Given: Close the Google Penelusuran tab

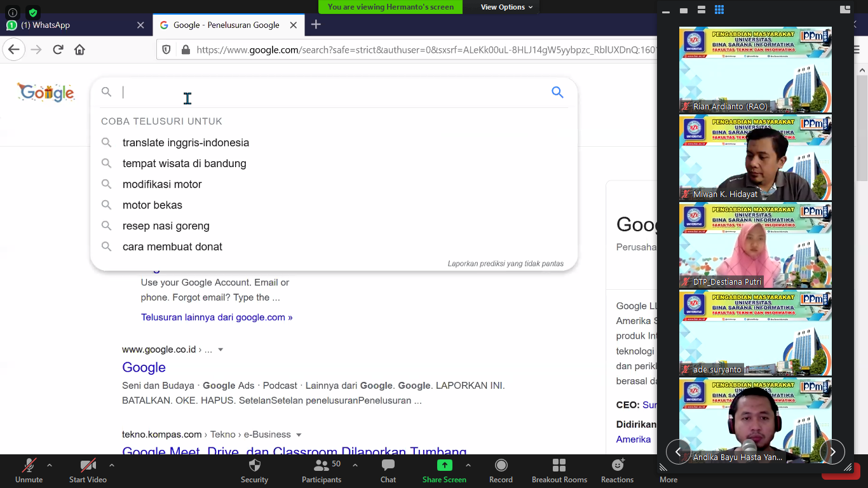Looking at the screenshot, I should coord(294,25).
